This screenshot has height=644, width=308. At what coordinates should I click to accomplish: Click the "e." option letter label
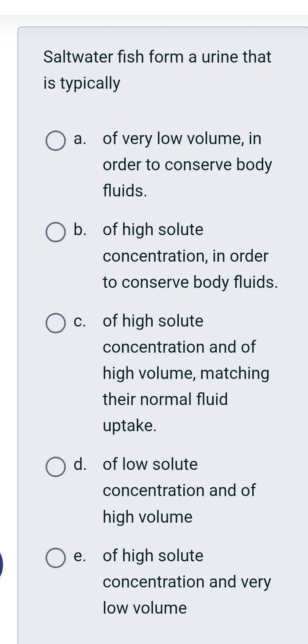coord(80,556)
